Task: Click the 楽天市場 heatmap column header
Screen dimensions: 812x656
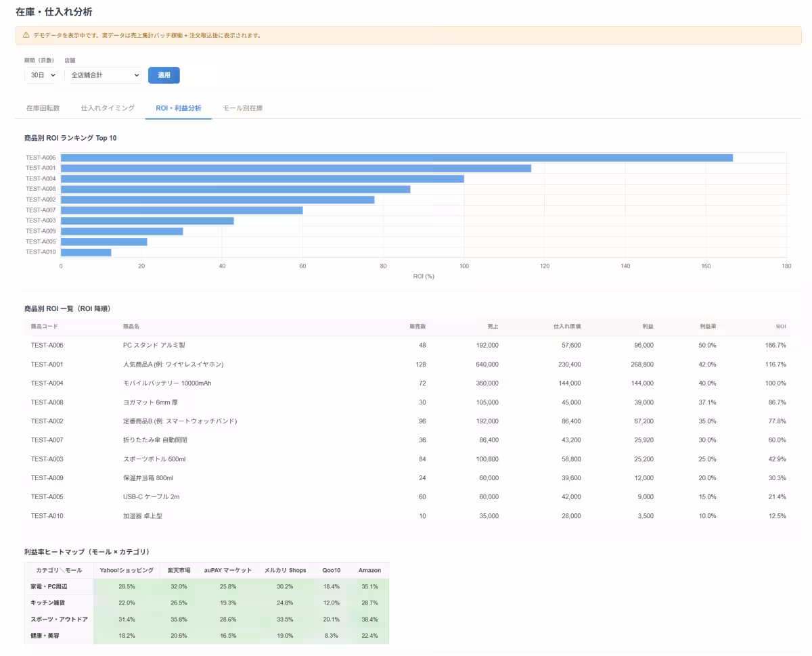Action: coord(179,571)
